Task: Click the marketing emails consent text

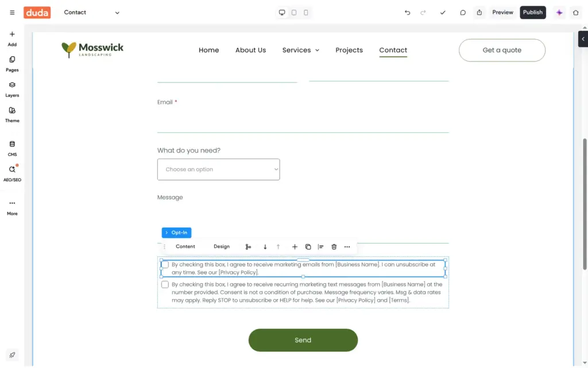Action: pos(304,269)
